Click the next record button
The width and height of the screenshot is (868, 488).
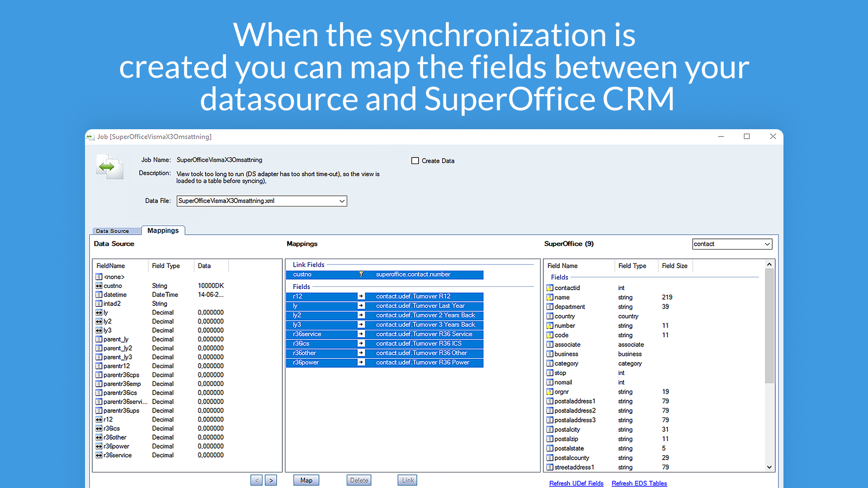(x=271, y=480)
